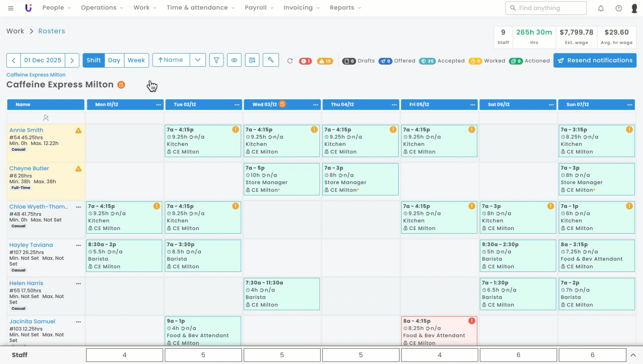
Task: Open Annie Smith's staff profile link
Action: click(26, 130)
